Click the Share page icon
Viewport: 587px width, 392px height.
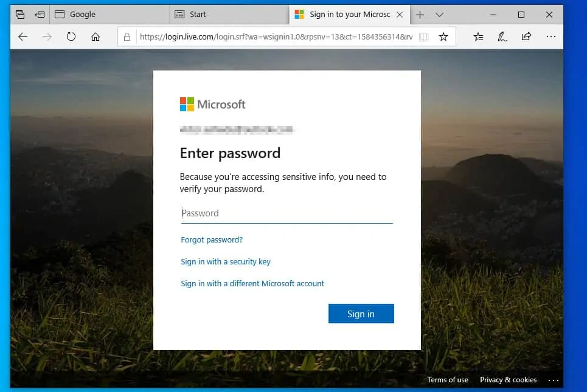[x=526, y=37]
